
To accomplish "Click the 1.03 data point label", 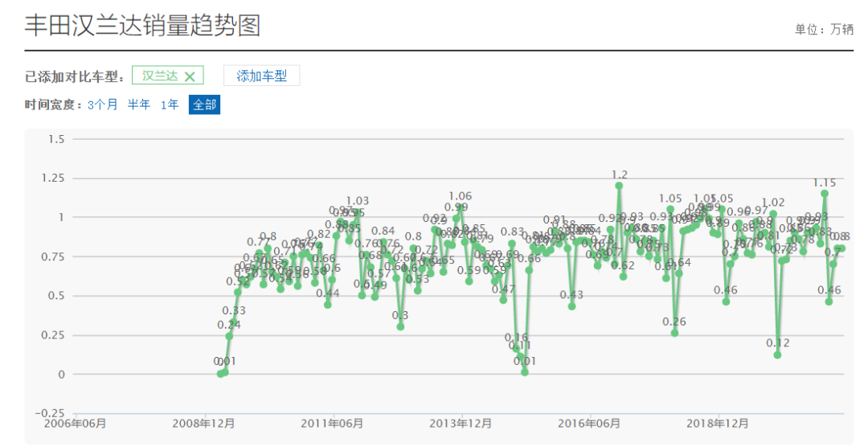I will (x=358, y=200).
